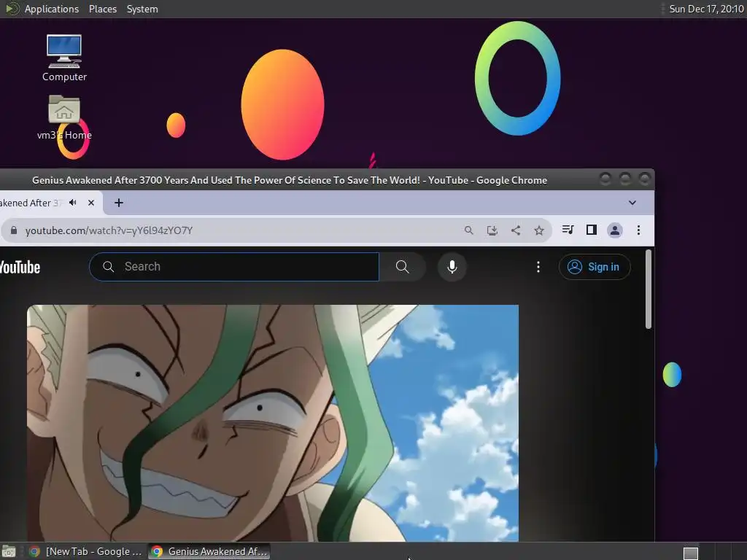Viewport: 747px width, 560px height.
Task: Close the YouTube tab
Action: coord(91,203)
